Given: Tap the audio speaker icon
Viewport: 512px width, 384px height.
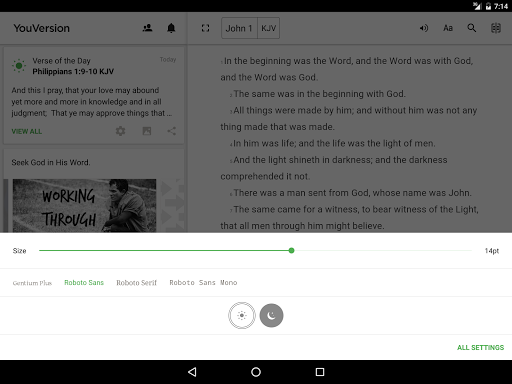Looking at the screenshot, I should [424, 28].
